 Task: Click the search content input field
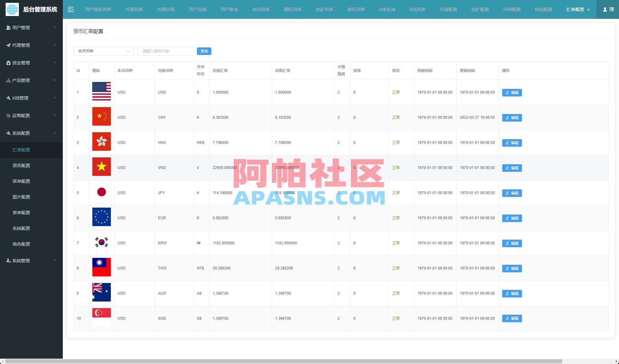pos(166,51)
